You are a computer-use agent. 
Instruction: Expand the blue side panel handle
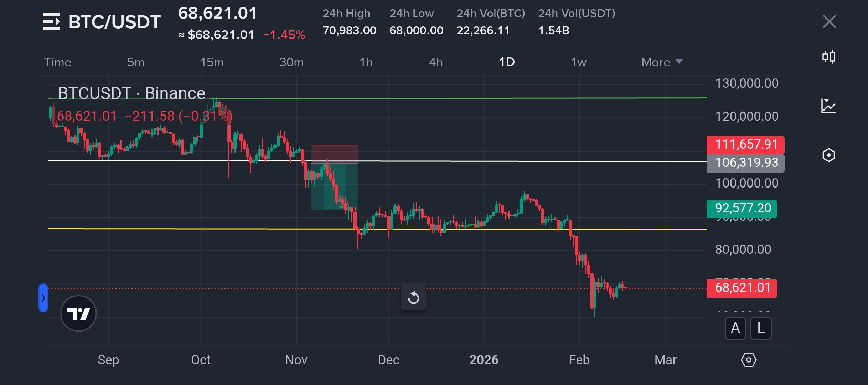43,298
